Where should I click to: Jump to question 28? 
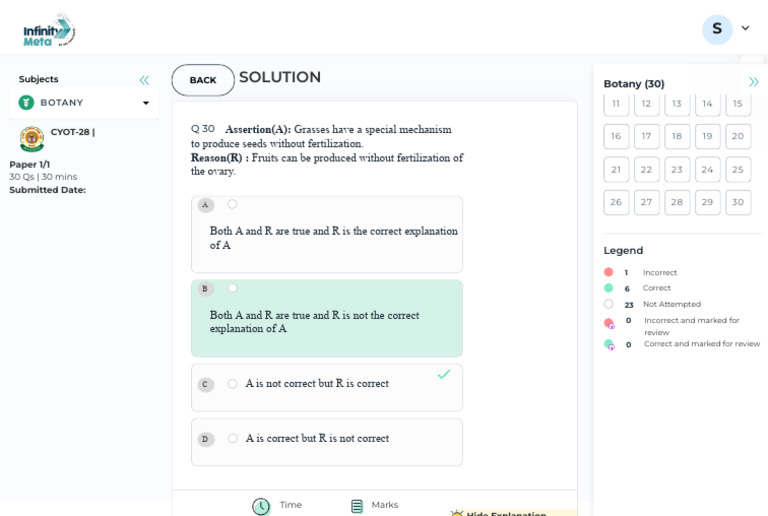click(677, 202)
